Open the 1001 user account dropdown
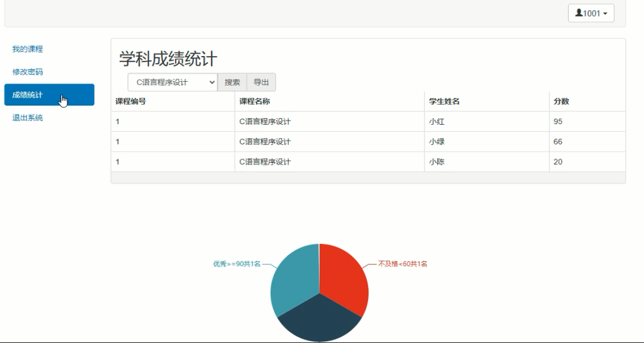Screen dimensions: 644x343 point(591,13)
